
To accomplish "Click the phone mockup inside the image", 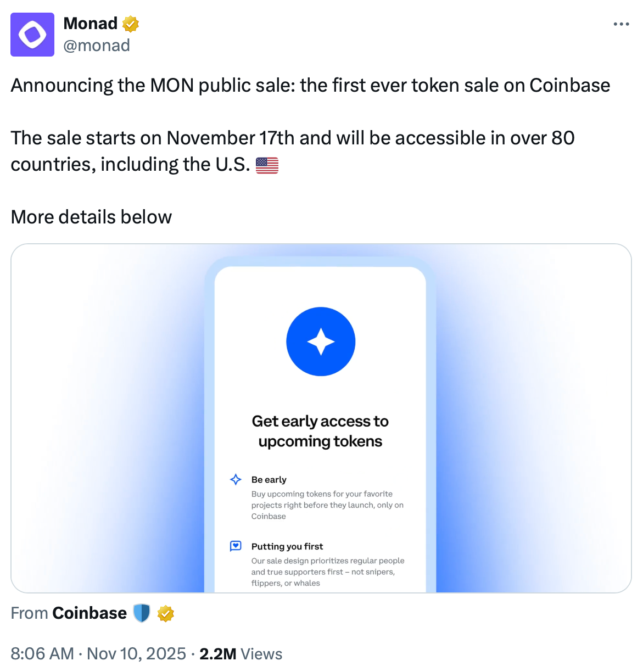I will coord(321,384).
